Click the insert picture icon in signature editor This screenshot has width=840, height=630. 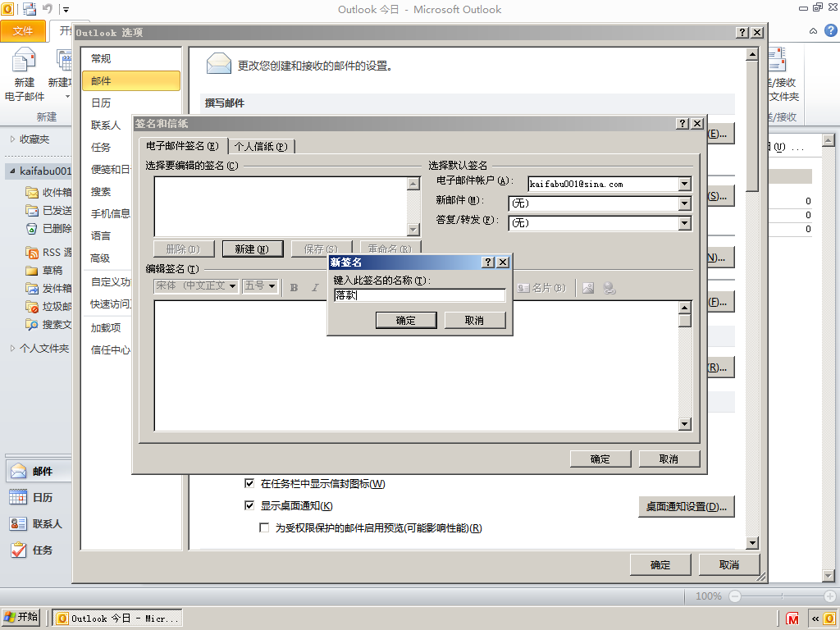(588, 288)
